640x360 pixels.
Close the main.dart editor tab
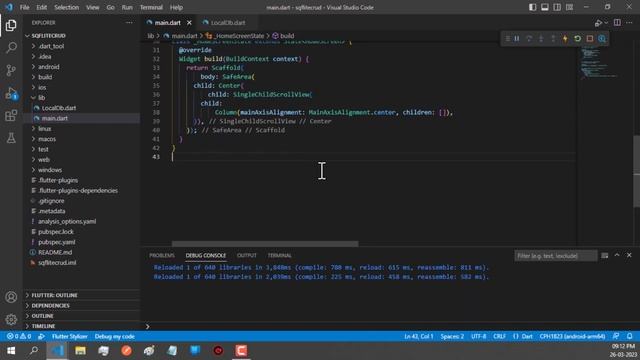click(189, 23)
